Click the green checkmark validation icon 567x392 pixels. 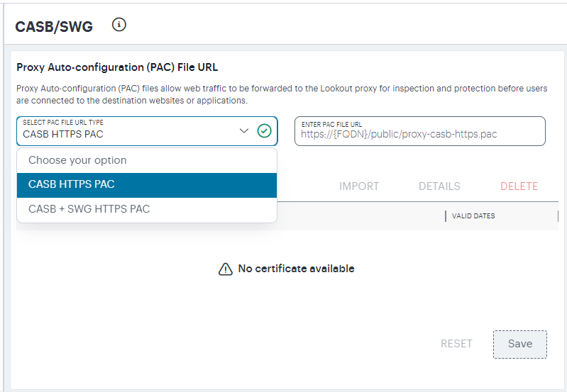(264, 131)
